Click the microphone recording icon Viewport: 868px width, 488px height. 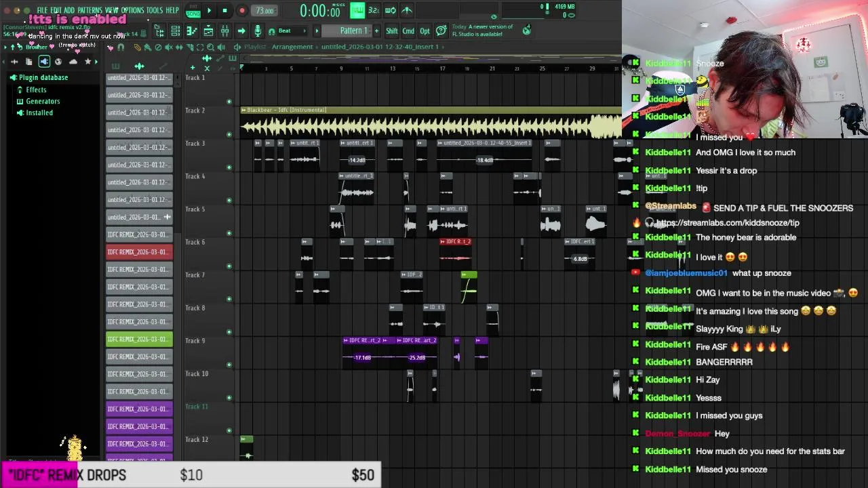click(x=258, y=30)
